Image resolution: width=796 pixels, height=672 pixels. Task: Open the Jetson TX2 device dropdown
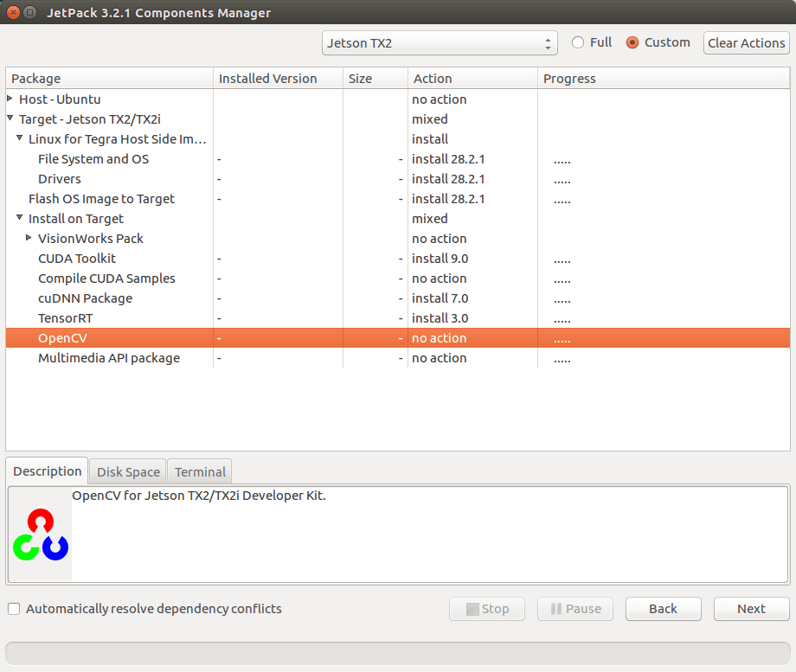pyautogui.click(x=440, y=42)
